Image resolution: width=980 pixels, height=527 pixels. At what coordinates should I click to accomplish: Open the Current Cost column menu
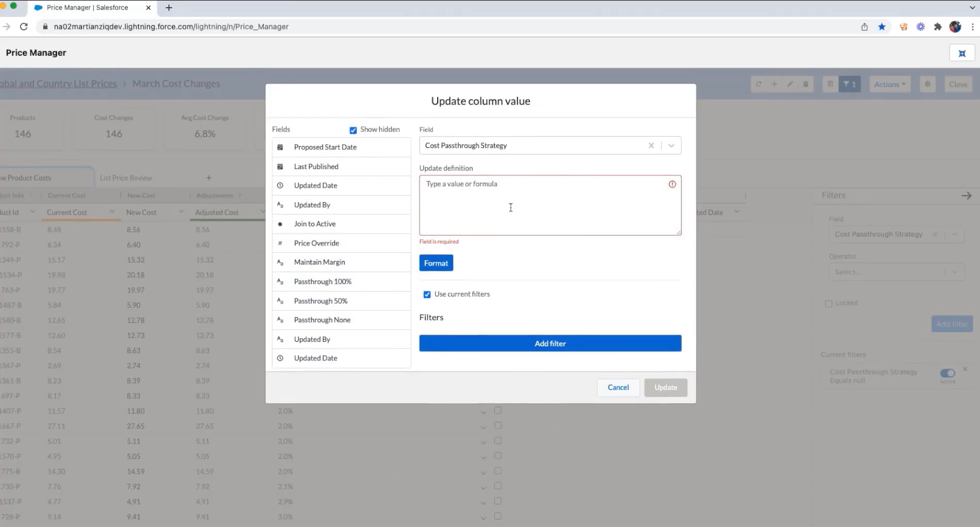[x=112, y=212]
